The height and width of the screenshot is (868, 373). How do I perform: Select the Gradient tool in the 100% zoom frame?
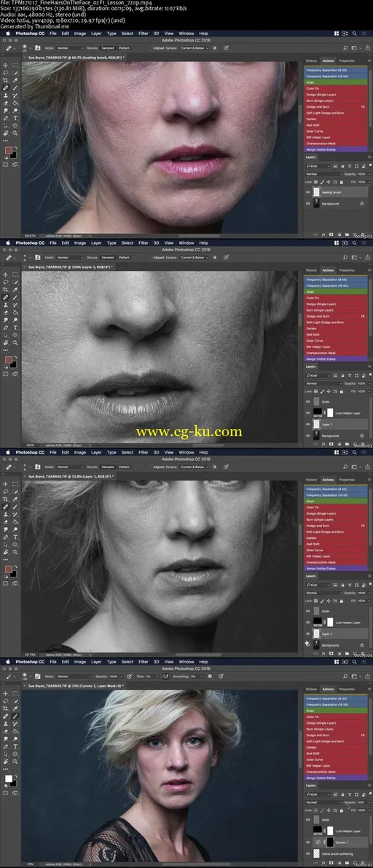[15, 312]
